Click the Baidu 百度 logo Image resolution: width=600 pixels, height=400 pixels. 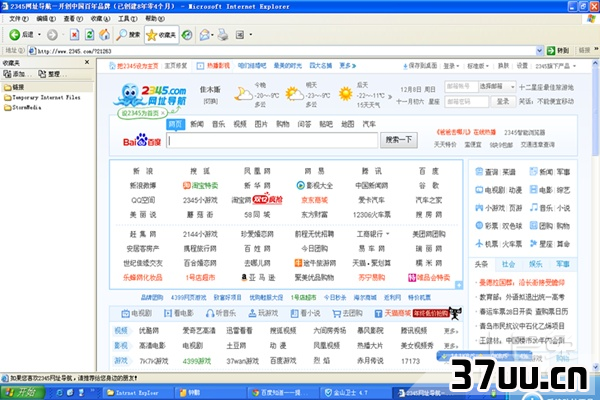142,140
